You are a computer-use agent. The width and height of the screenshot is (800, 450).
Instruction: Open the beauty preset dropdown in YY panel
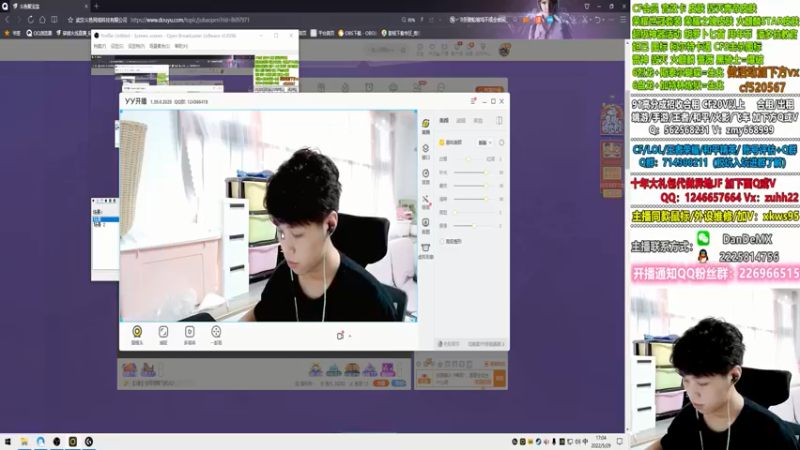pos(485,143)
